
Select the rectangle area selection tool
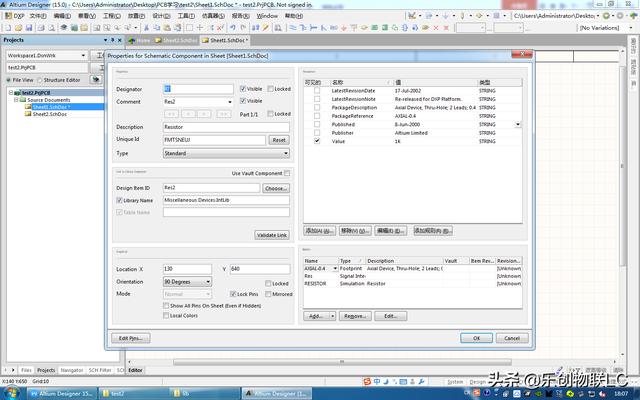point(189,28)
